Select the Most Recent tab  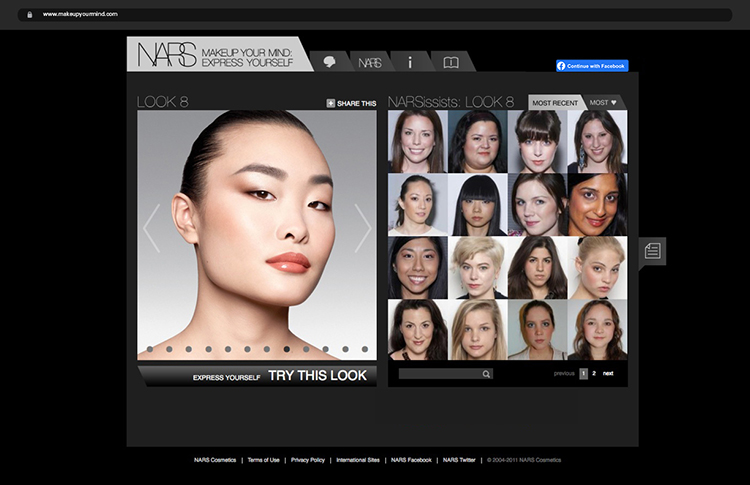555,103
